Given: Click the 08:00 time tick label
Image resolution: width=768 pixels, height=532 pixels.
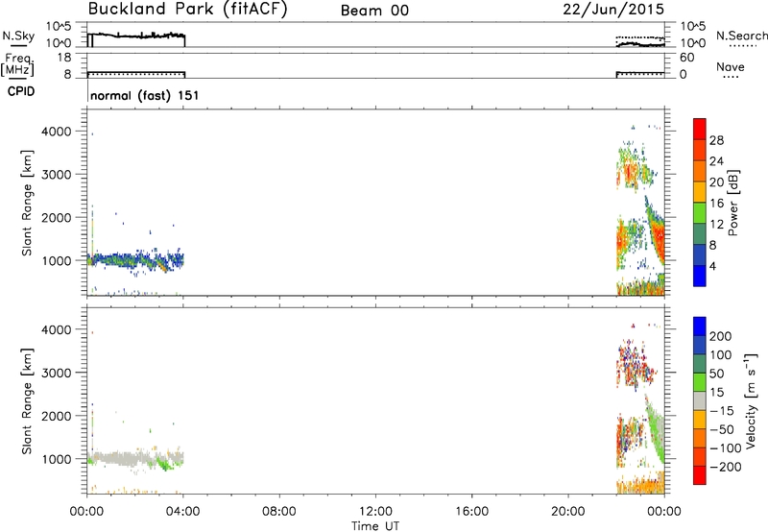Looking at the screenshot, I should pos(279,512).
